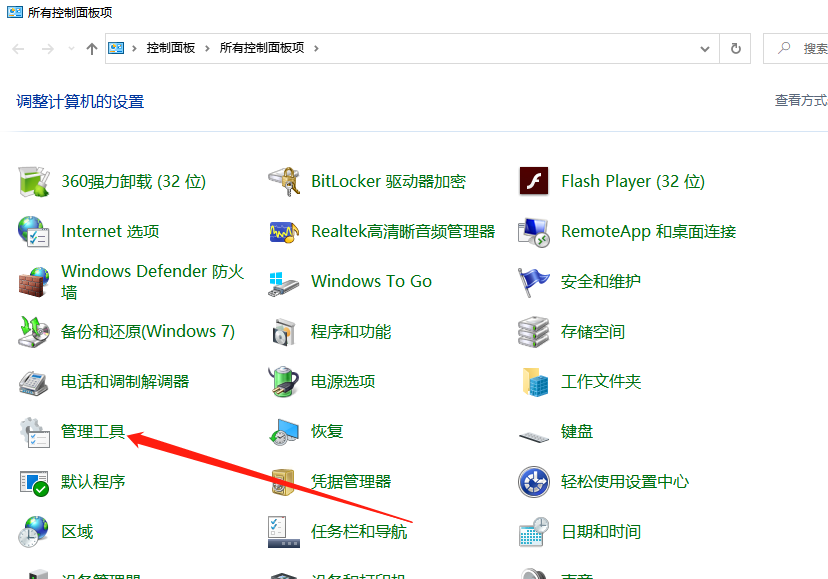The image size is (828, 579).
Task: Open the RemoteApp desktop connection icon
Action: 533,231
